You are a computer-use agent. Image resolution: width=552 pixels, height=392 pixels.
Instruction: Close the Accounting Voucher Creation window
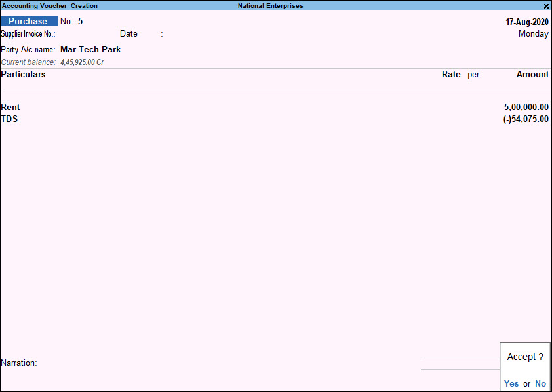(x=546, y=6)
